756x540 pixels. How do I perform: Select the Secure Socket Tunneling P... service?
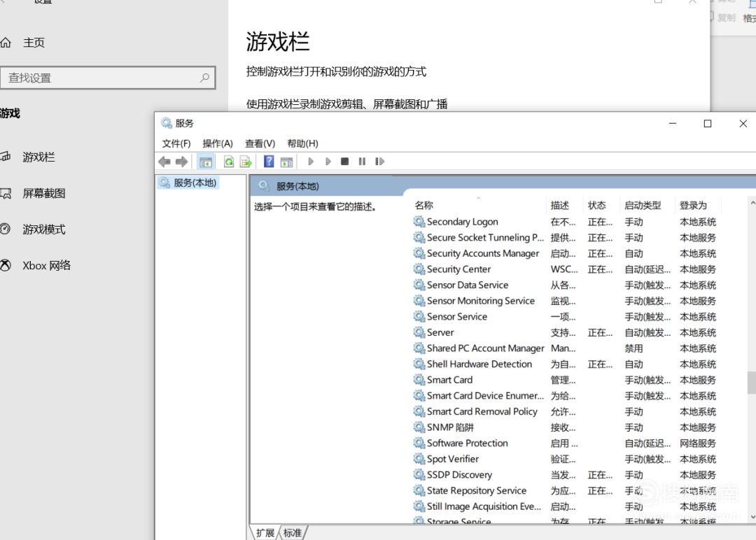pyautogui.click(x=485, y=238)
